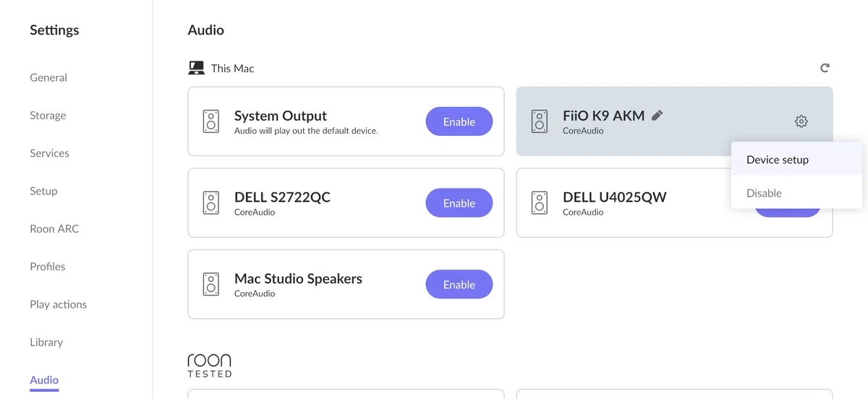868x399 pixels.
Task: Switch to Roon ARC settings
Action: tap(54, 228)
